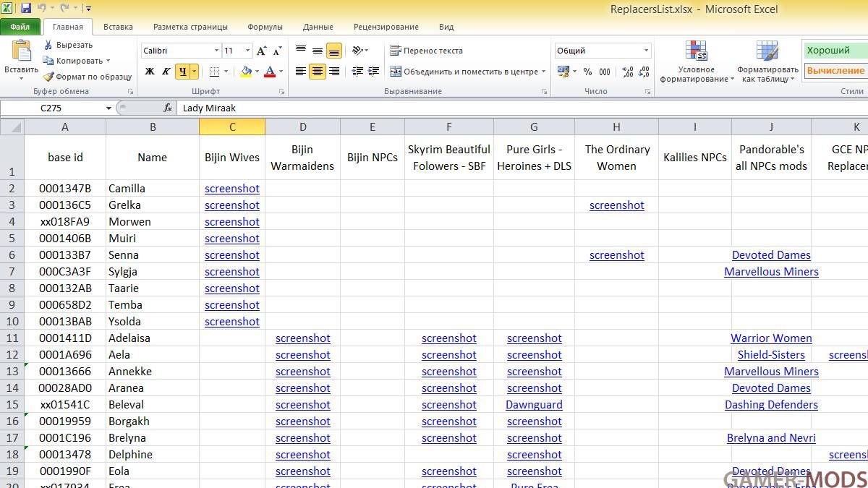868x488 pixels.
Task: Switch to the Формулы tab
Action: 265,27
